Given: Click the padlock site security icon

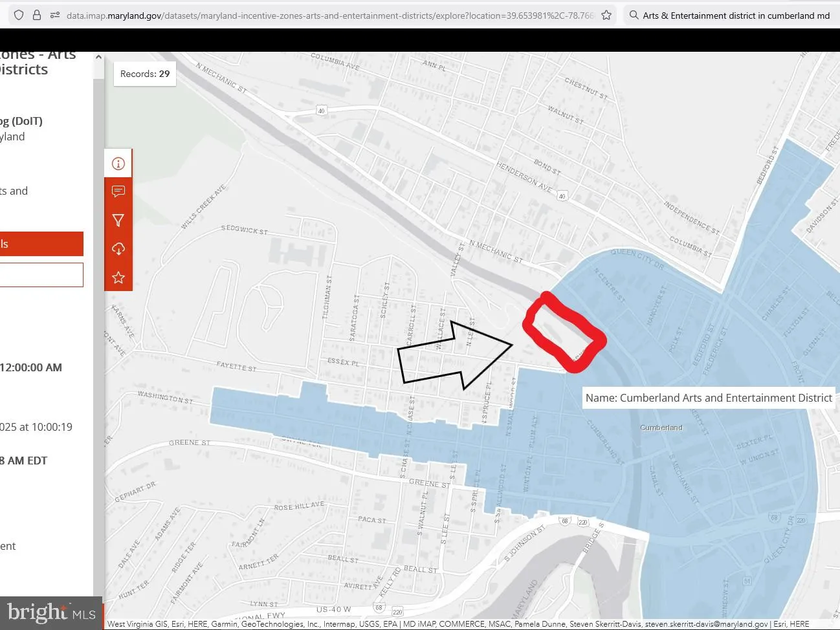Looking at the screenshot, I should coord(37,15).
